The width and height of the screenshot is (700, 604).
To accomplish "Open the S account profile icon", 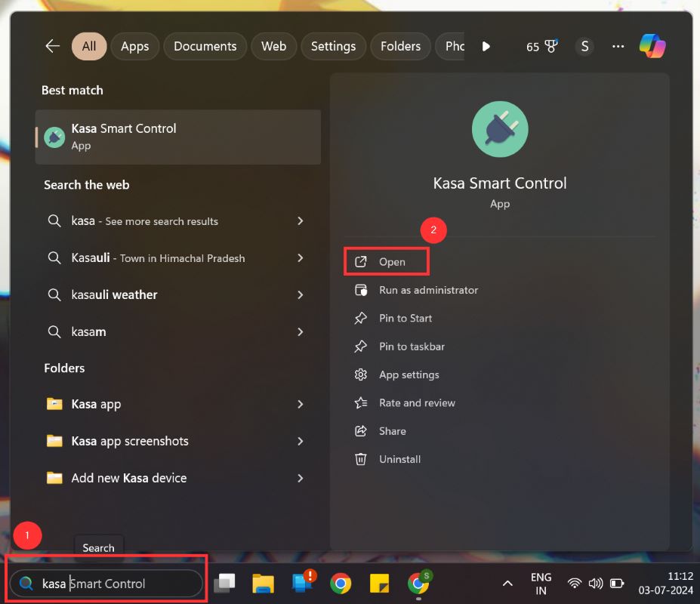I will pos(584,46).
